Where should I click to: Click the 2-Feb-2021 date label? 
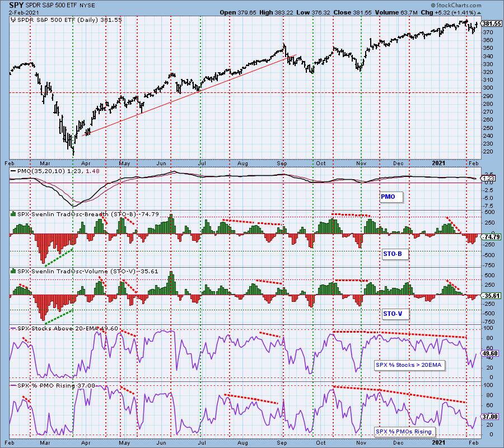(x=24, y=12)
